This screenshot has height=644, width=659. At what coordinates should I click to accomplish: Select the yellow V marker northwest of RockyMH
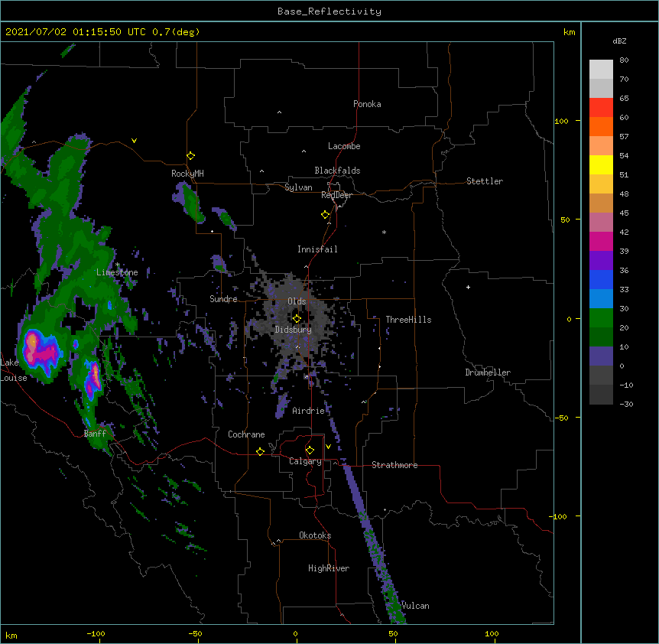coord(134,141)
